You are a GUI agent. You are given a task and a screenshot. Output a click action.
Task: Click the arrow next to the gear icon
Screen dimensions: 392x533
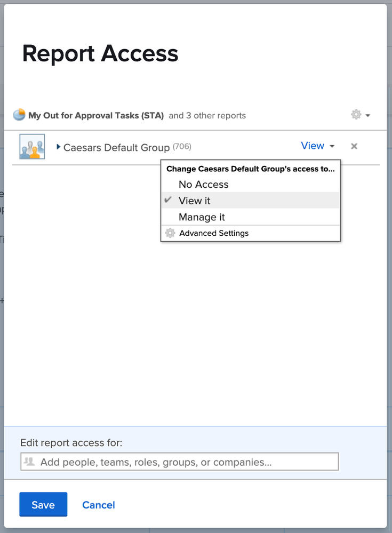point(368,115)
